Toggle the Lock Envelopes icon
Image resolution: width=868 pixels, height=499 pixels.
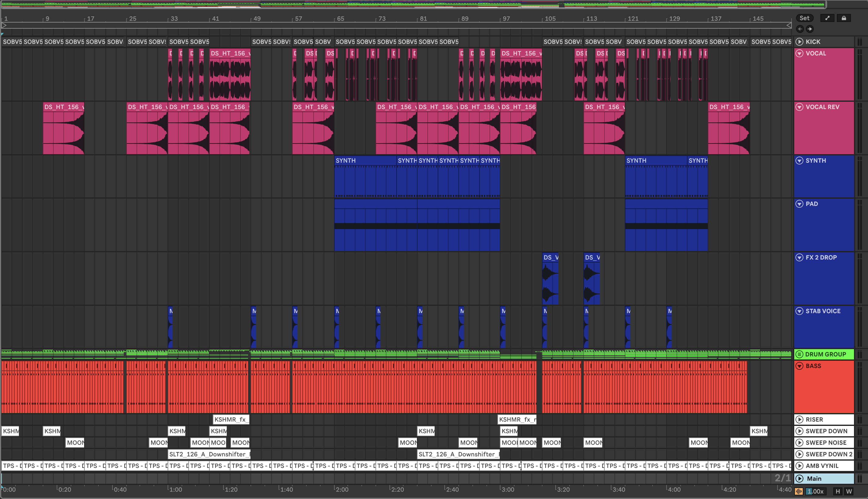(x=844, y=18)
